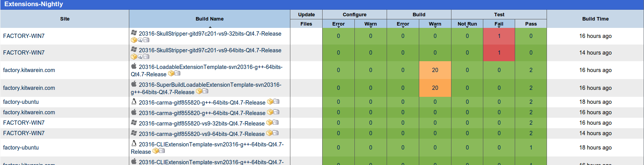Open folder icon for carma vs9-32bits build

click(276, 122)
